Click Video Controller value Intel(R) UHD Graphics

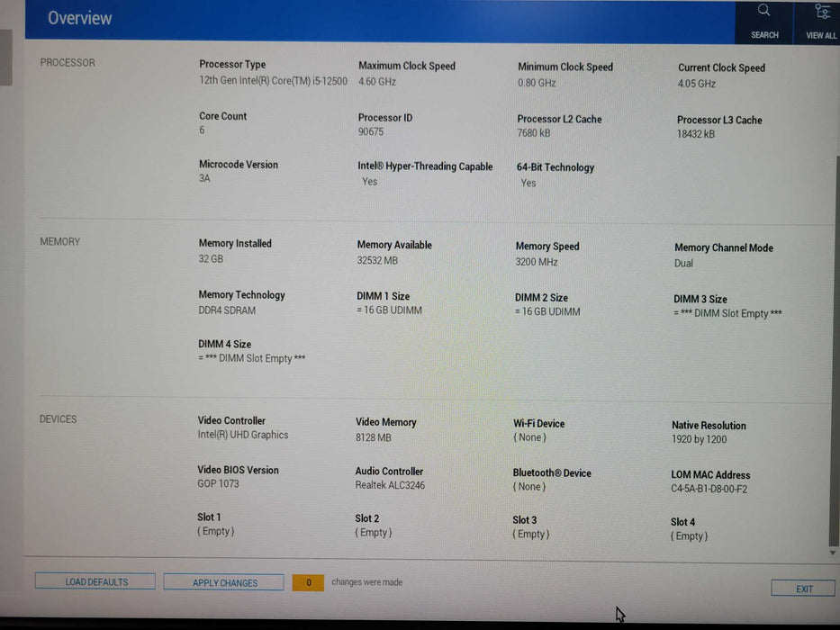243,435
